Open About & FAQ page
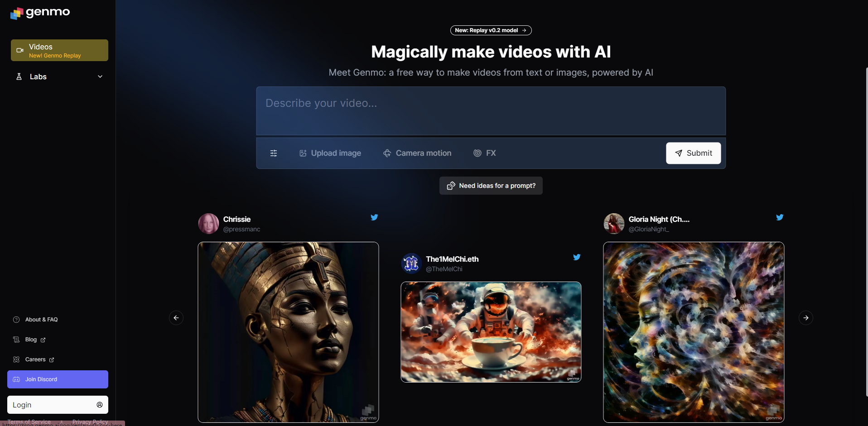 [x=41, y=320]
